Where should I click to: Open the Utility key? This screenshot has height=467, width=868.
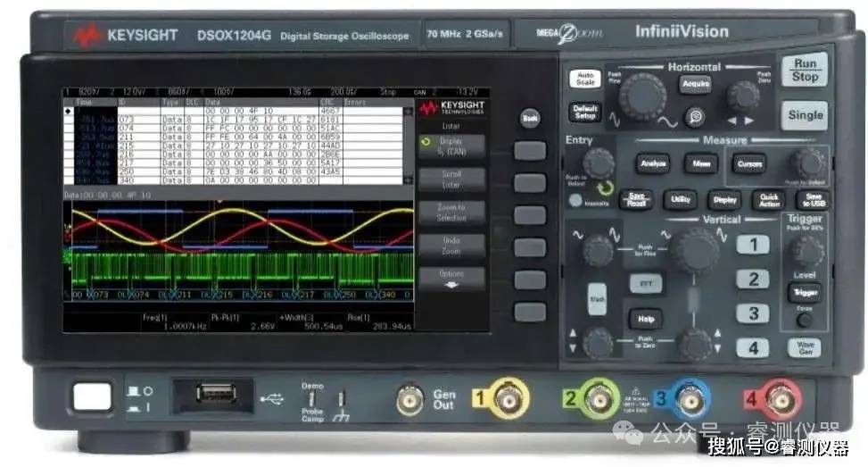pos(681,199)
